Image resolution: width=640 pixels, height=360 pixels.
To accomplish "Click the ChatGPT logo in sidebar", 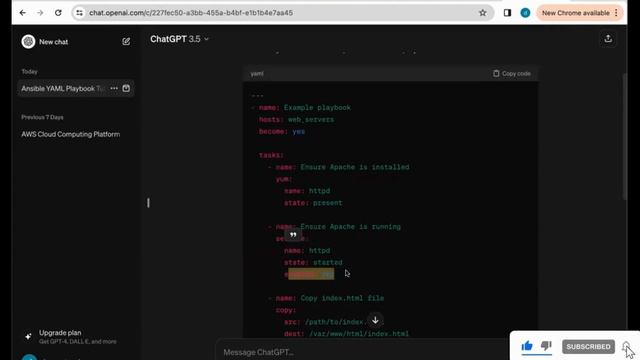I will (x=28, y=42).
